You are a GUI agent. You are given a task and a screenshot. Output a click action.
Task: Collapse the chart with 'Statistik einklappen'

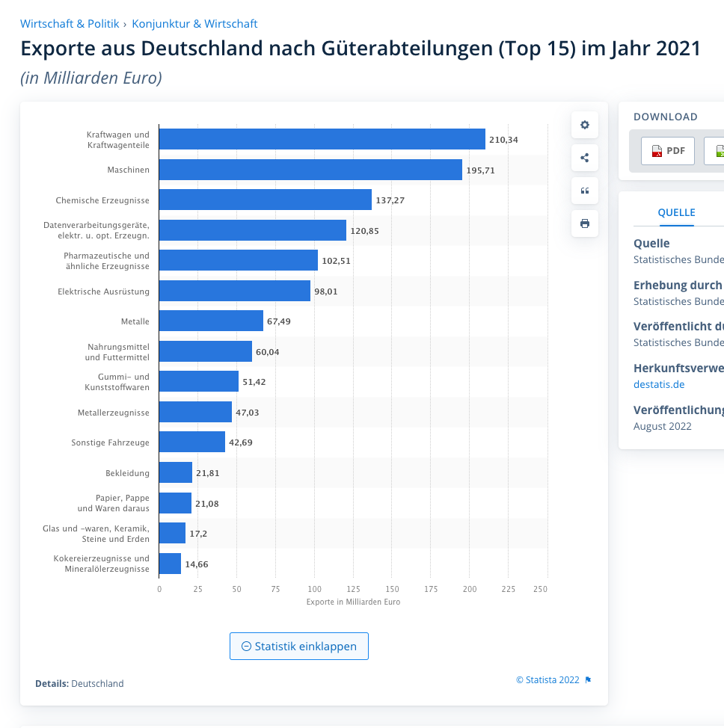[x=298, y=646]
